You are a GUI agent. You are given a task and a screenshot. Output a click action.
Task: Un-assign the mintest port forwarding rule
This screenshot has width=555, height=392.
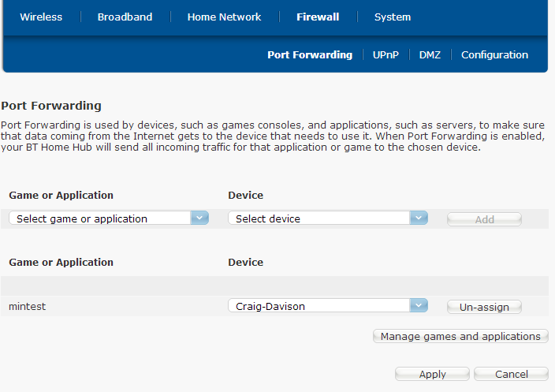click(x=484, y=307)
